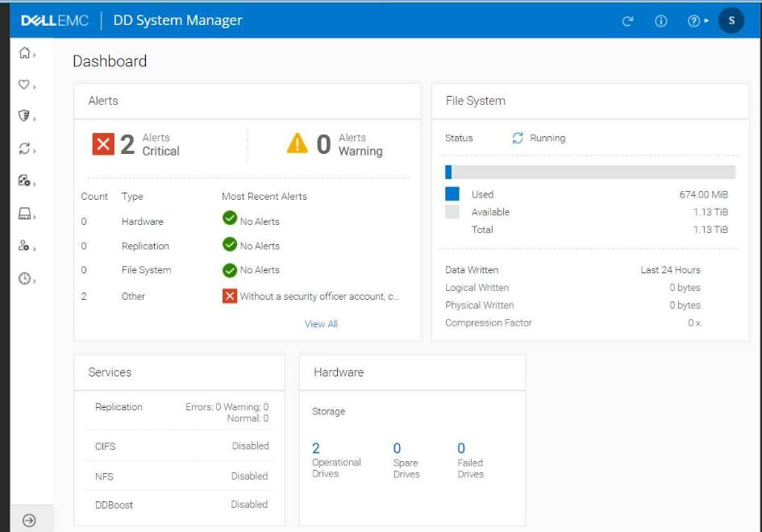Click the Total 1.13 TiB value
The height and width of the screenshot is (532, 762).
(710, 229)
